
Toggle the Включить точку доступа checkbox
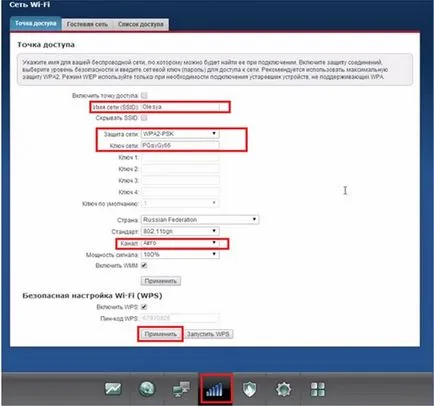144,96
